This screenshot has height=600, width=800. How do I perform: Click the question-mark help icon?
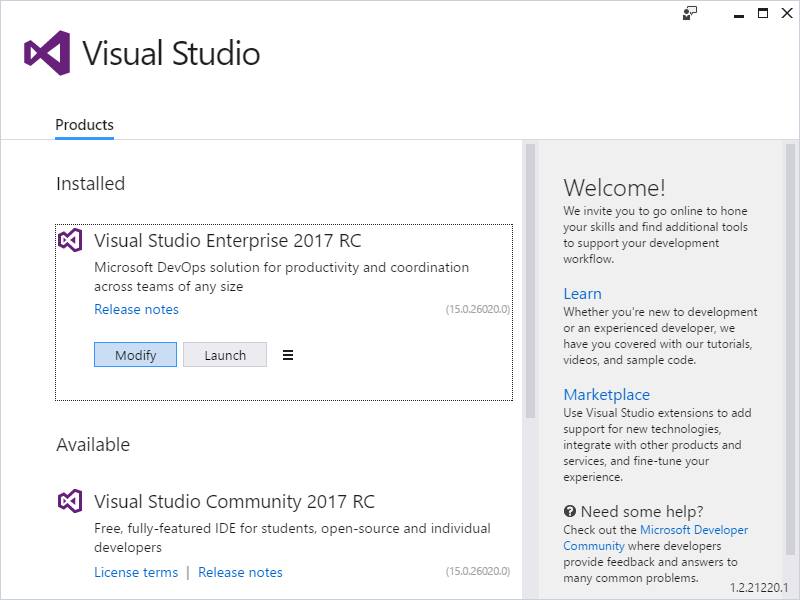tap(569, 510)
